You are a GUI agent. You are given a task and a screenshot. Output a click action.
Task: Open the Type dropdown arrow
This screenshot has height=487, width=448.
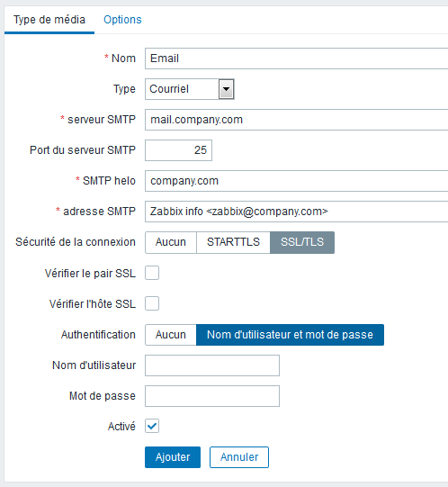(226, 89)
